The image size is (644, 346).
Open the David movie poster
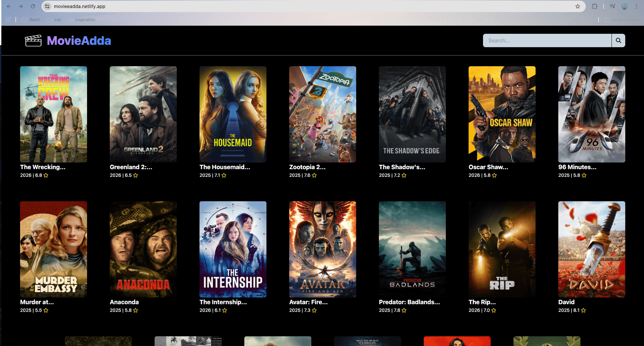[x=592, y=249]
